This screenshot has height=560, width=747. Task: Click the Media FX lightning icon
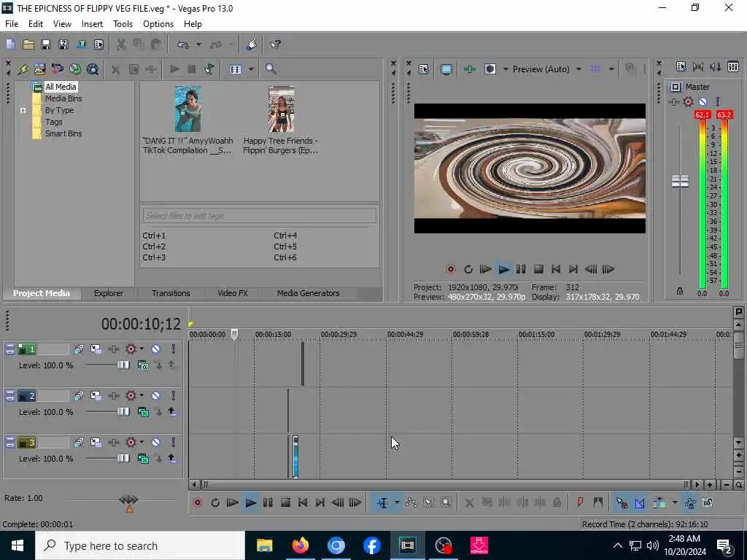point(23,69)
